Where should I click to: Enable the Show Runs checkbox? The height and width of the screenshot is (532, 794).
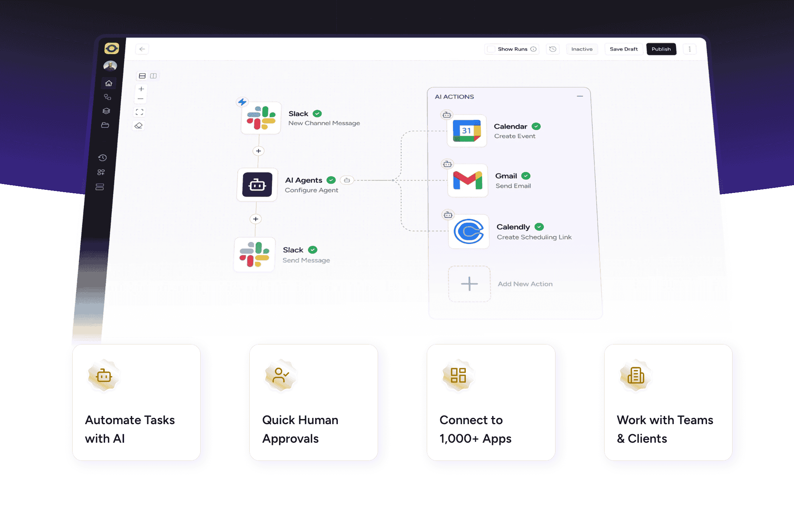pos(491,49)
